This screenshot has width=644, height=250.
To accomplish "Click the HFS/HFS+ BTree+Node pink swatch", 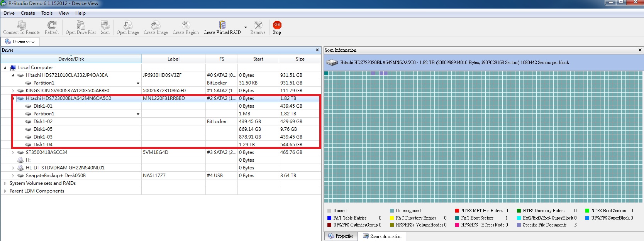I will click(457, 225).
